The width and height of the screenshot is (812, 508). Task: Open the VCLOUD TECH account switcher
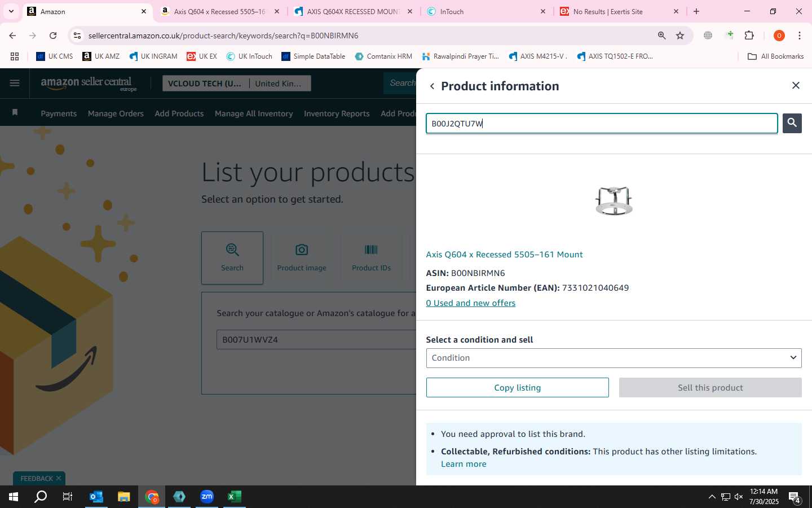point(205,84)
